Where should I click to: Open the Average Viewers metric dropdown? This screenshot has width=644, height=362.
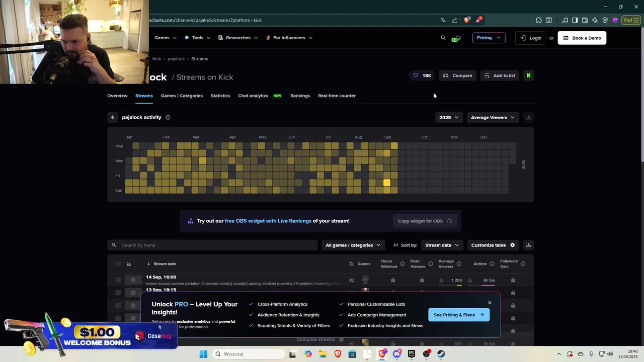(493, 117)
